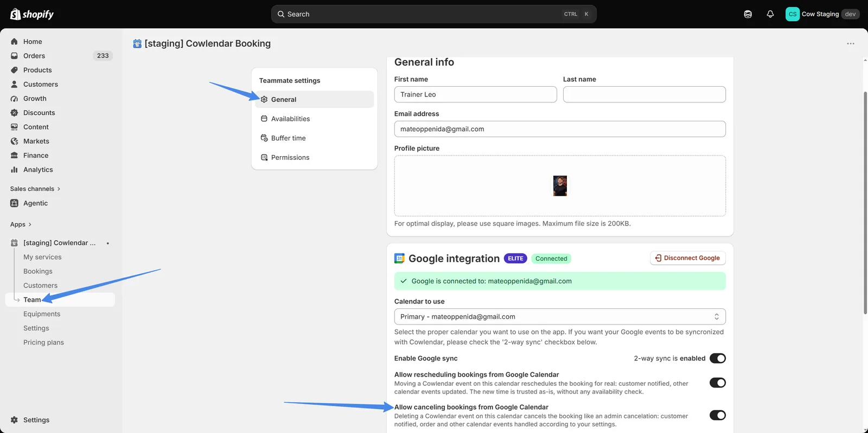Open the Calendar to use dropdown
The width and height of the screenshot is (868, 433).
pos(560,316)
